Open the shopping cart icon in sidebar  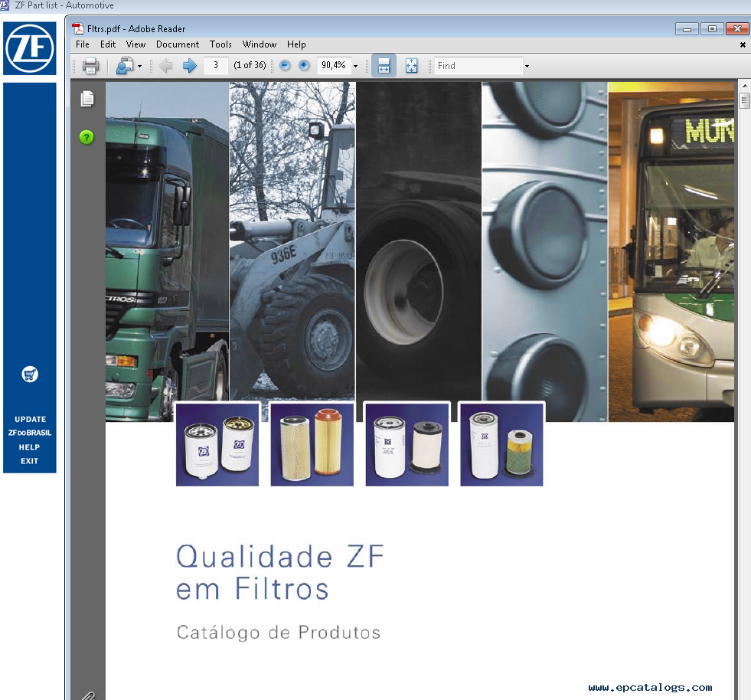pyautogui.click(x=30, y=375)
